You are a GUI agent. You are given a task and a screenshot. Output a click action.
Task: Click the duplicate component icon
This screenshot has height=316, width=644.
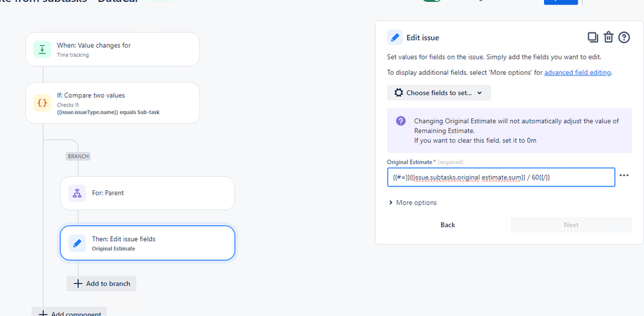pos(592,37)
